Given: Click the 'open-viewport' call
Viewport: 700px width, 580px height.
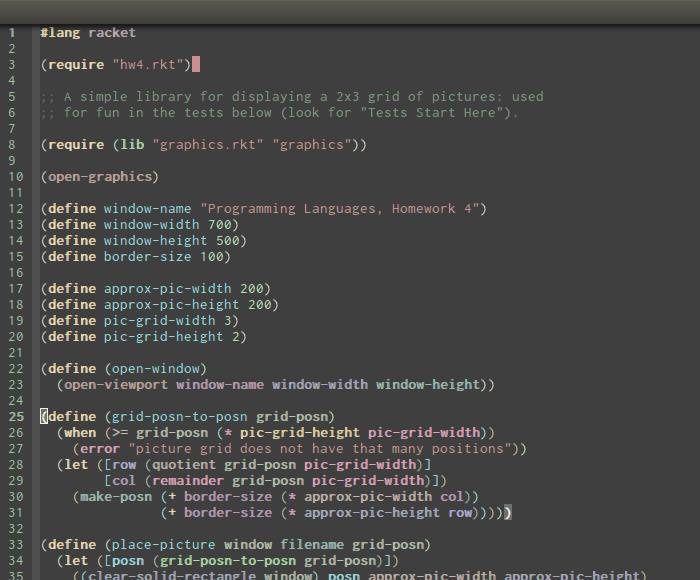Looking at the screenshot, I should 116,384.
